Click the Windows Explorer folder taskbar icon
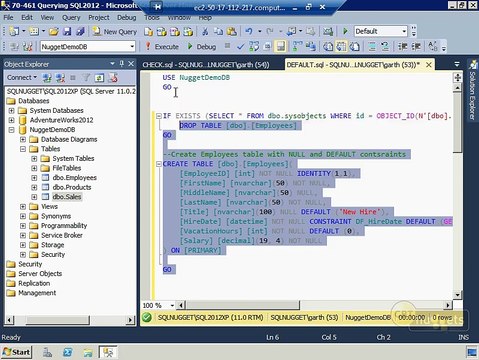This screenshot has height=360, width=479. pos(88,352)
